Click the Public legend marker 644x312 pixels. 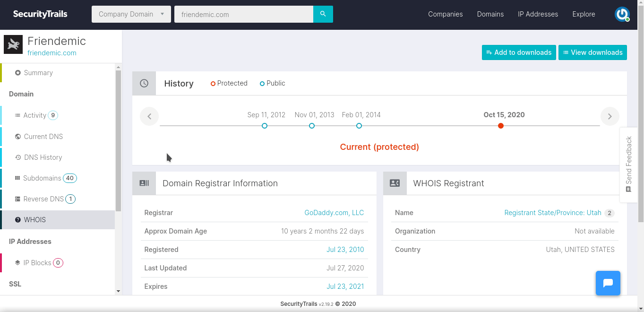click(x=262, y=84)
